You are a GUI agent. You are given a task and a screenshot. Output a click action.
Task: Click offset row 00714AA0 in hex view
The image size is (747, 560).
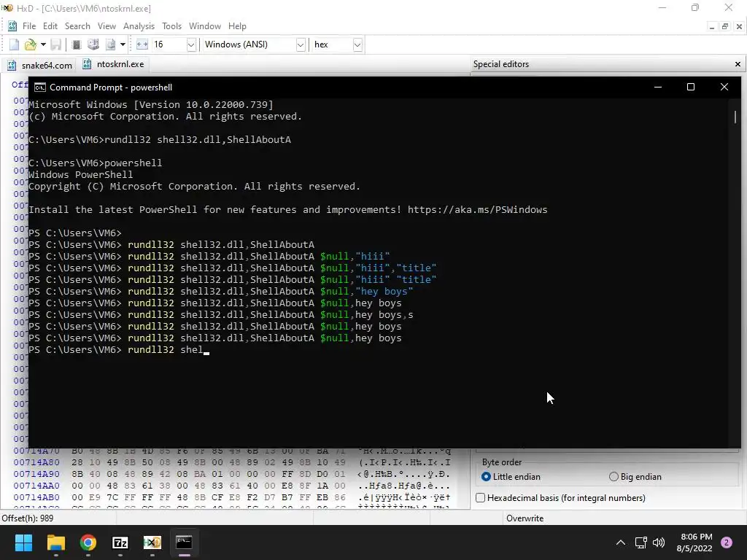(x=36, y=486)
